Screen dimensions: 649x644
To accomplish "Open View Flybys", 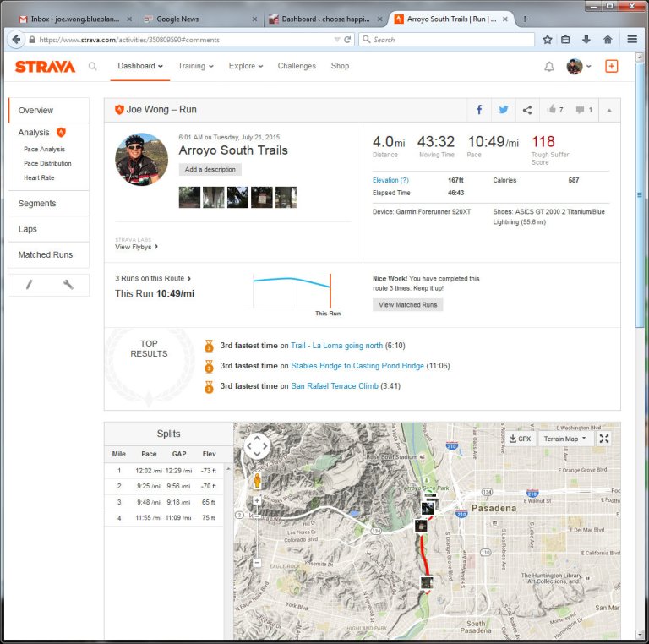I will point(136,247).
